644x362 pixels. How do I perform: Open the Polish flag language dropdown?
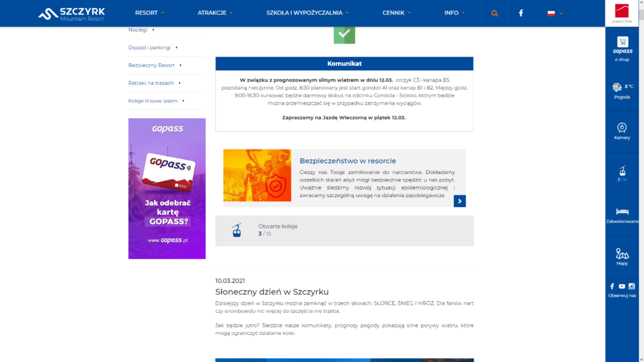(555, 13)
